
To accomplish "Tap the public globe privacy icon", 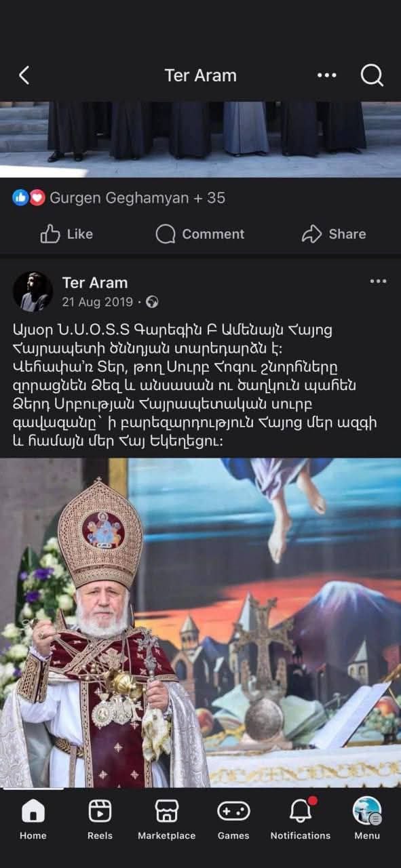I will 153,302.
